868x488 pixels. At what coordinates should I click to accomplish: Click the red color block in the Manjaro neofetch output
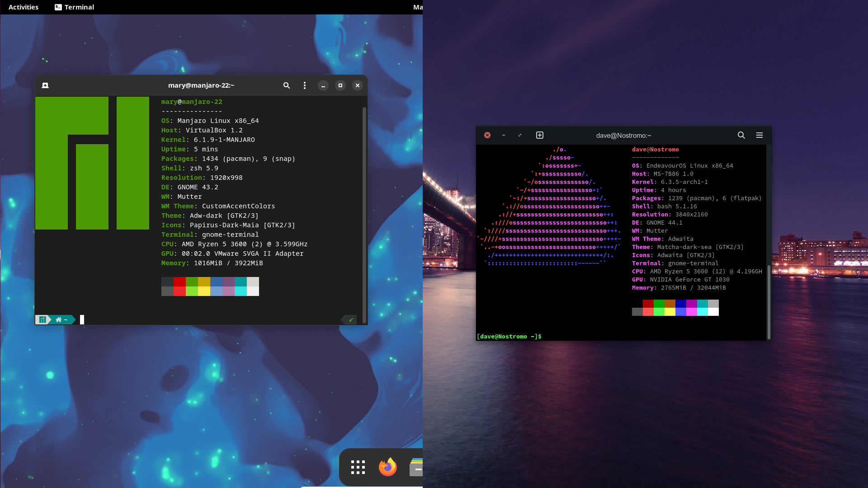[179, 282]
